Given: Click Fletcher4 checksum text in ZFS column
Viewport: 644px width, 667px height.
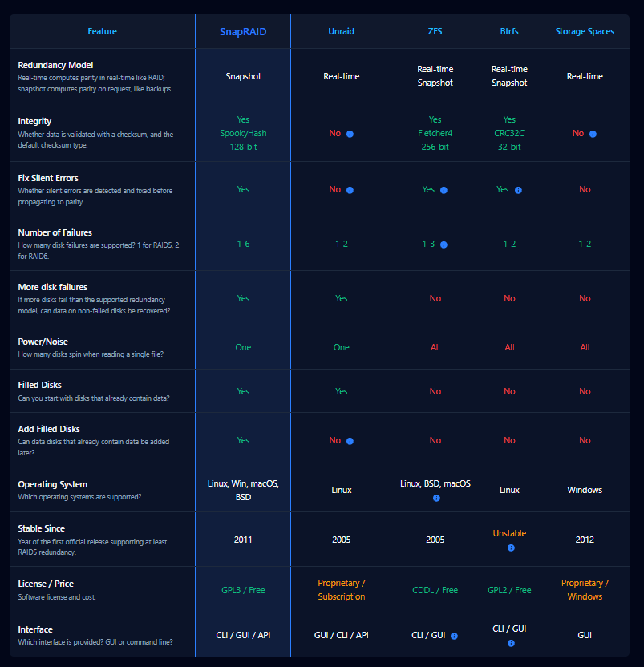Looking at the screenshot, I should [435, 133].
